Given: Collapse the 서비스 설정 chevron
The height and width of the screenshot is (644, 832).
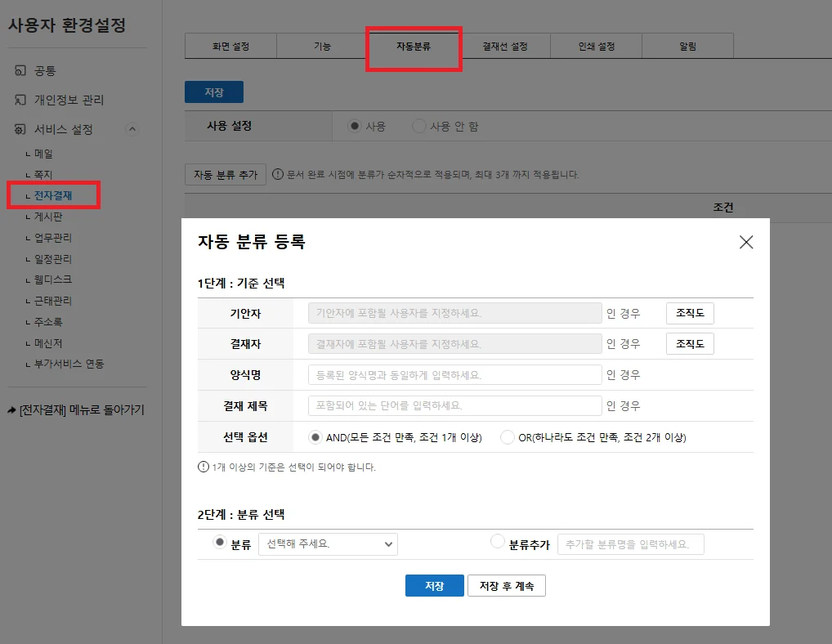Looking at the screenshot, I should tap(132, 129).
